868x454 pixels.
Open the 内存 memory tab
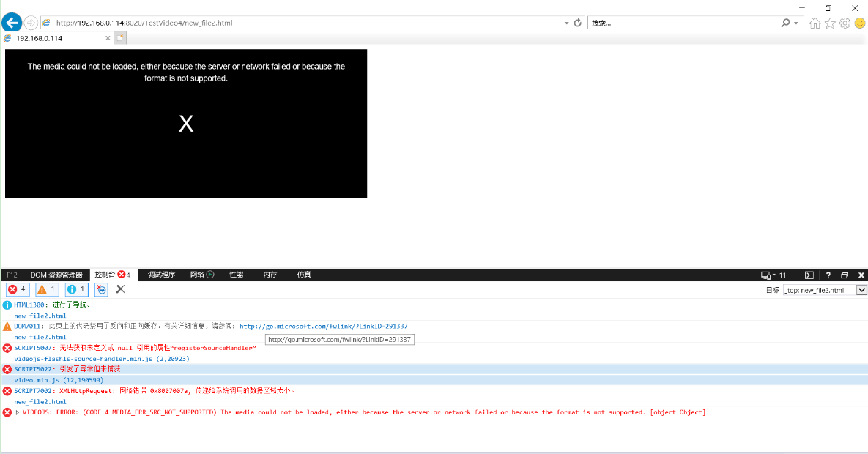[x=270, y=275]
